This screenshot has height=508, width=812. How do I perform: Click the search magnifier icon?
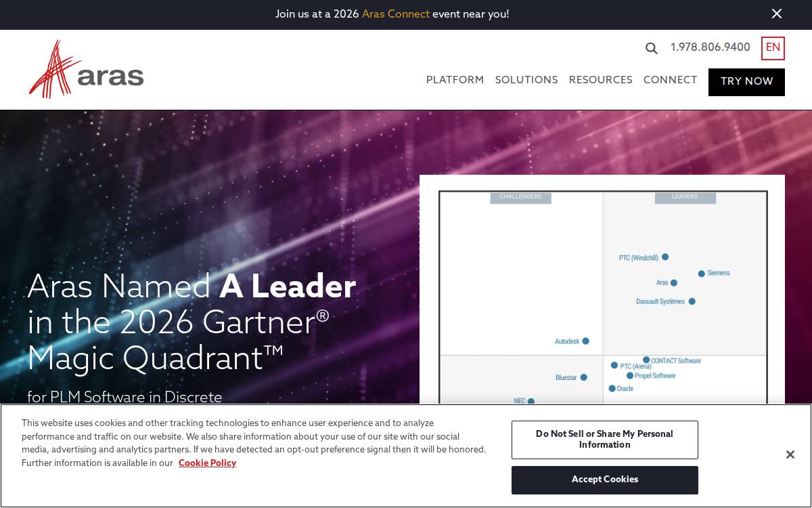[x=652, y=48]
